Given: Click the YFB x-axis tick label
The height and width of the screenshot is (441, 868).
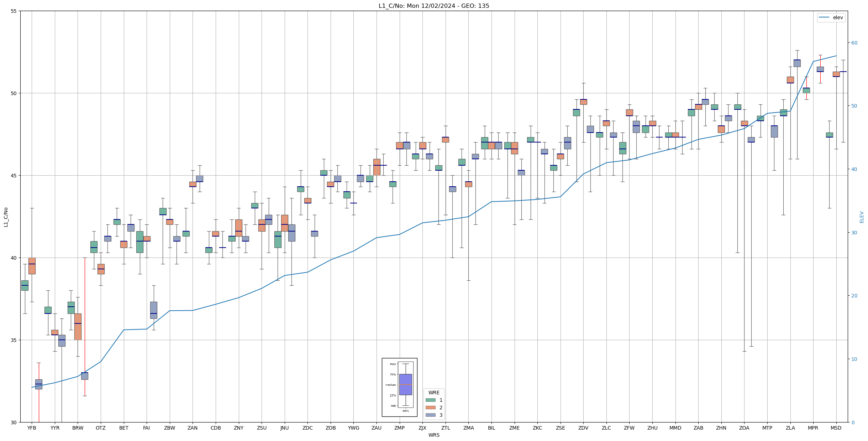Looking at the screenshot, I should (x=32, y=428).
